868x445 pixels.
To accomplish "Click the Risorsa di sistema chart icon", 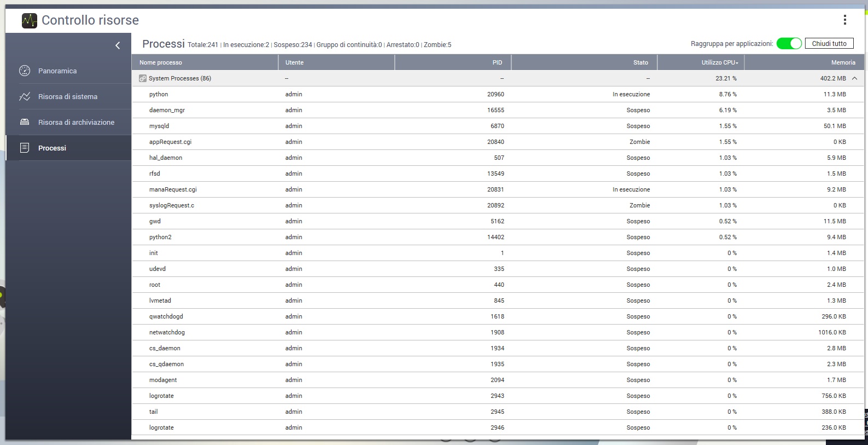I will tap(25, 96).
